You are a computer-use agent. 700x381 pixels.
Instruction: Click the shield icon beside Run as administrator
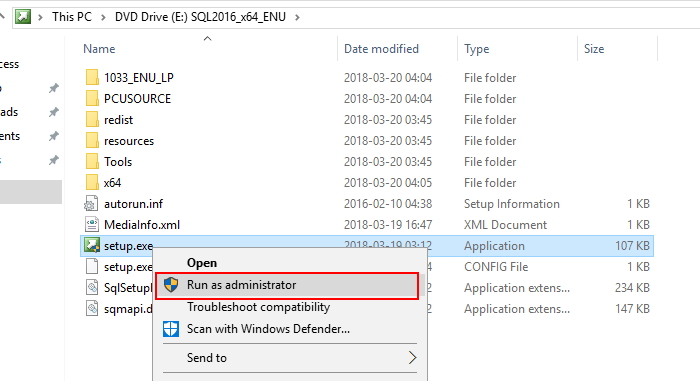click(171, 285)
